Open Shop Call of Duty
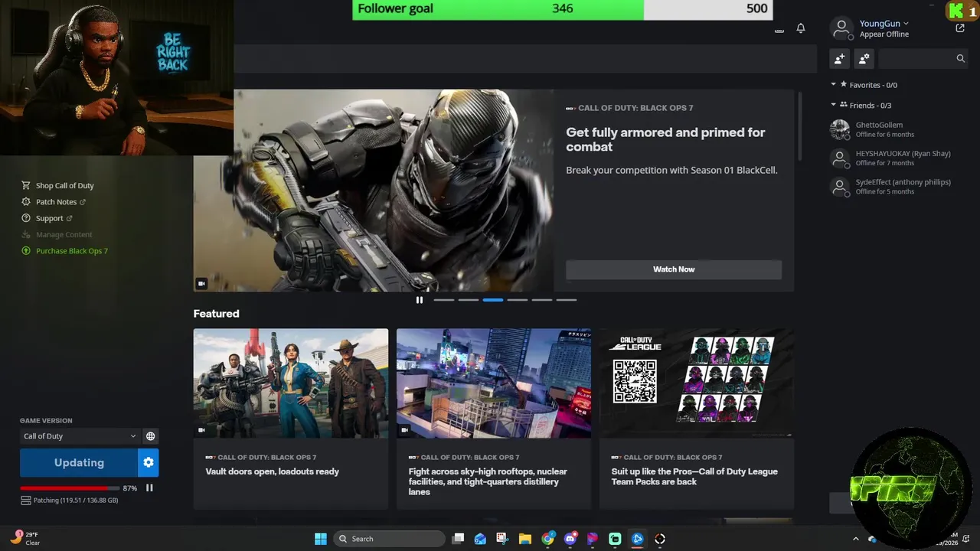Screen dimensions: 980x551 coord(64,185)
